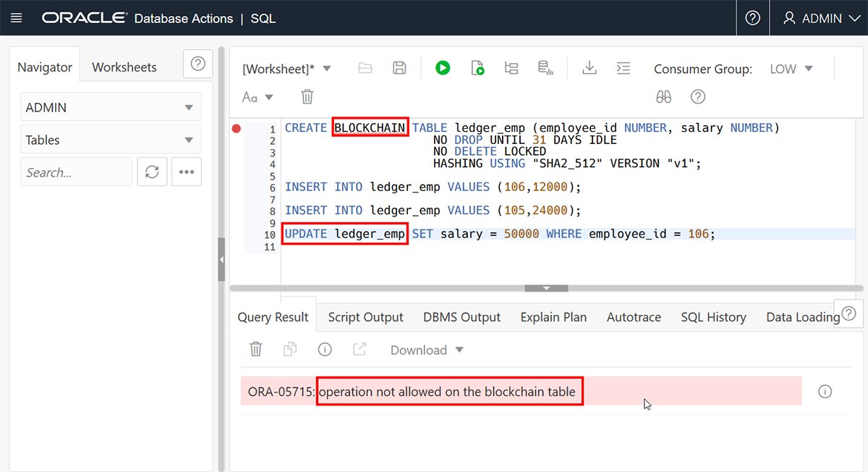Toggle the breakpoint marker on line 1

(x=236, y=127)
